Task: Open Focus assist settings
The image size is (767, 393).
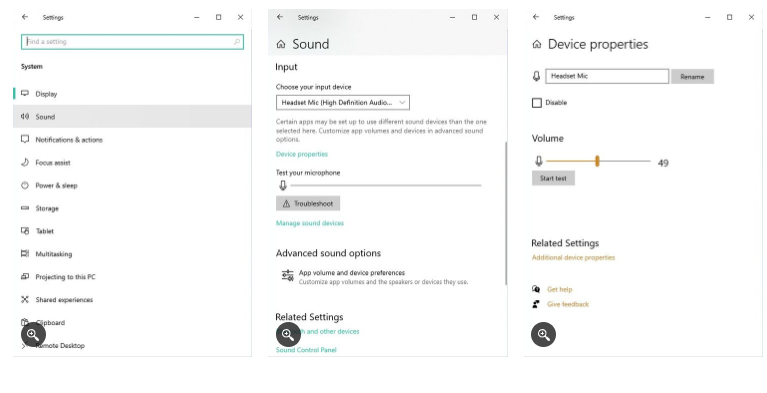Action: (132, 162)
